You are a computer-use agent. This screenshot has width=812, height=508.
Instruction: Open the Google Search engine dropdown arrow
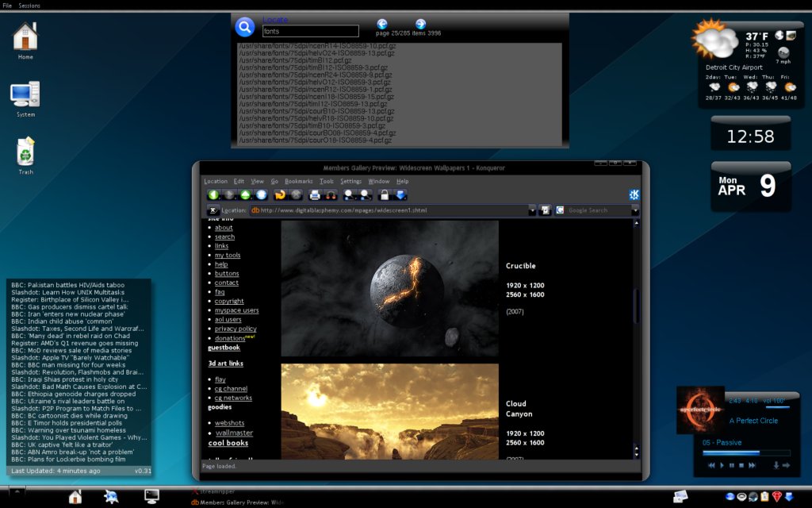point(635,210)
